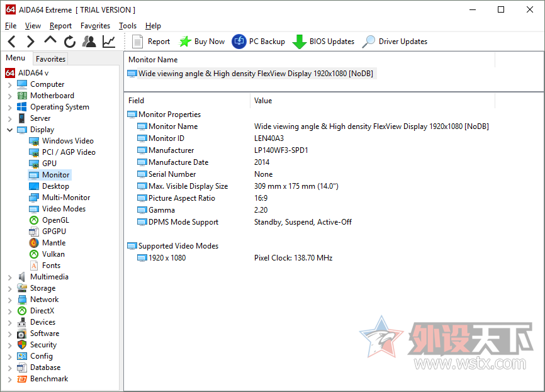Collapse the Display tree node
The image size is (545, 392).
pos(9,130)
